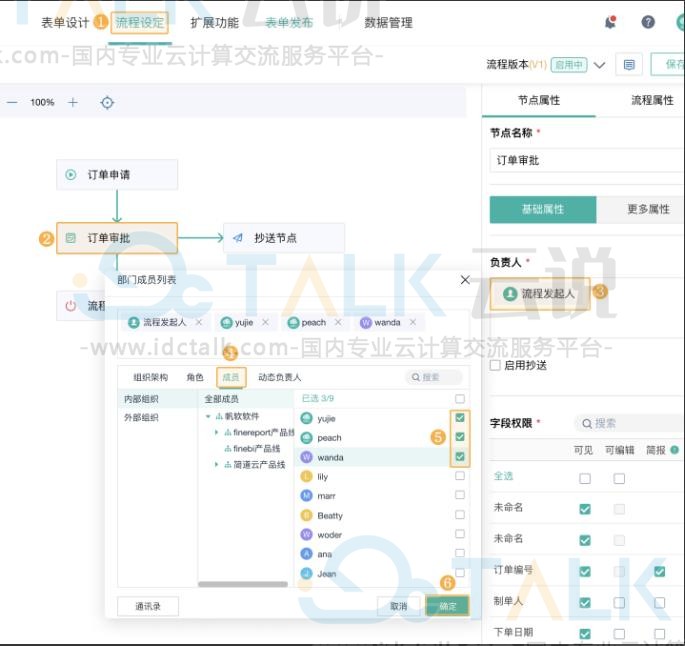This screenshot has width=685, height=646.
Task: Remove yujie tag from selected list
Action: pyautogui.click(x=266, y=322)
